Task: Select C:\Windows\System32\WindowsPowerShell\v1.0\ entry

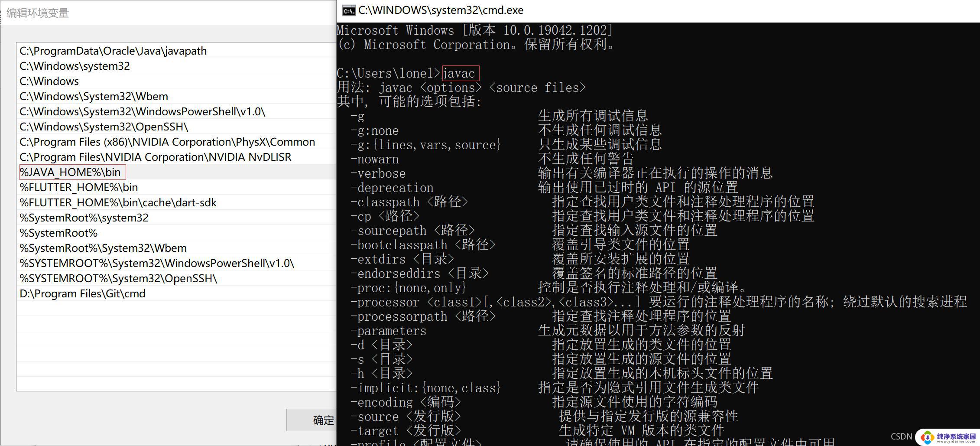Action: (x=176, y=111)
